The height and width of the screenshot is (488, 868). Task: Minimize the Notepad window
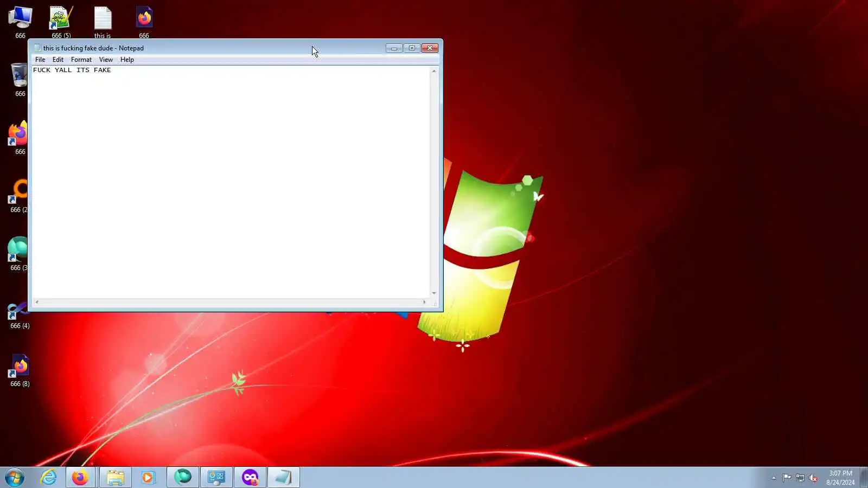pyautogui.click(x=394, y=48)
